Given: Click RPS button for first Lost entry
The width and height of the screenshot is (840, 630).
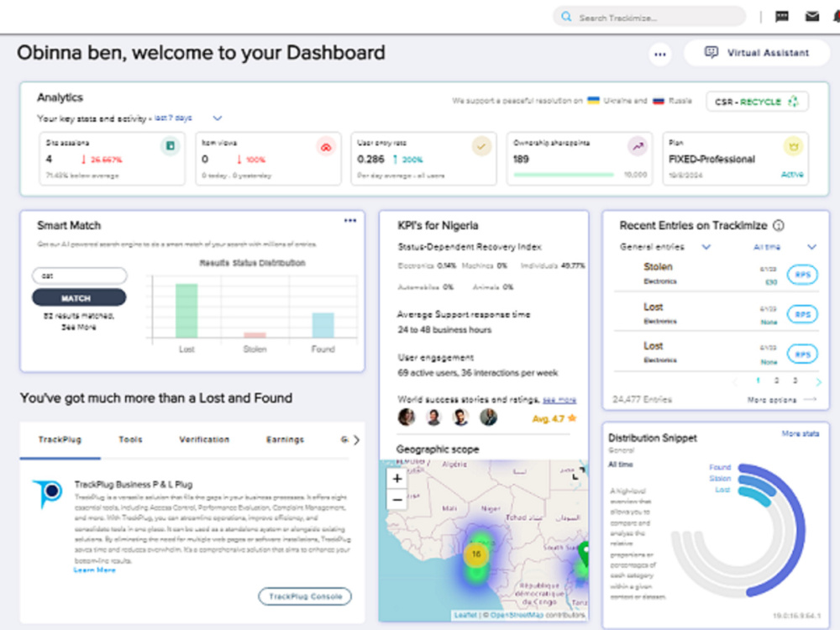Looking at the screenshot, I should pos(802,314).
